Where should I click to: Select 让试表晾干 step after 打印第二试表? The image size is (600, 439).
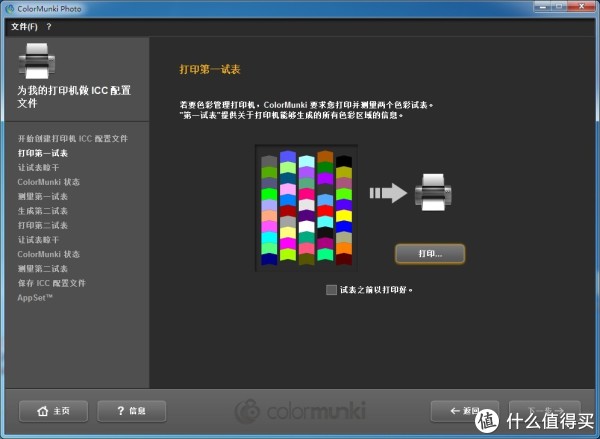click(x=38, y=240)
